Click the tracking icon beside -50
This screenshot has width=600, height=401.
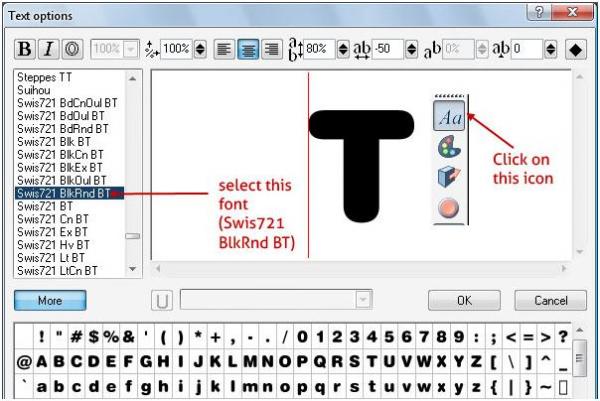[362, 50]
